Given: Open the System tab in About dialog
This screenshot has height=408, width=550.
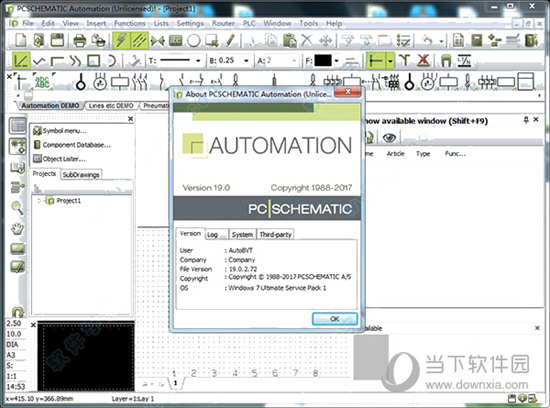Looking at the screenshot, I should tap(242, 235).
